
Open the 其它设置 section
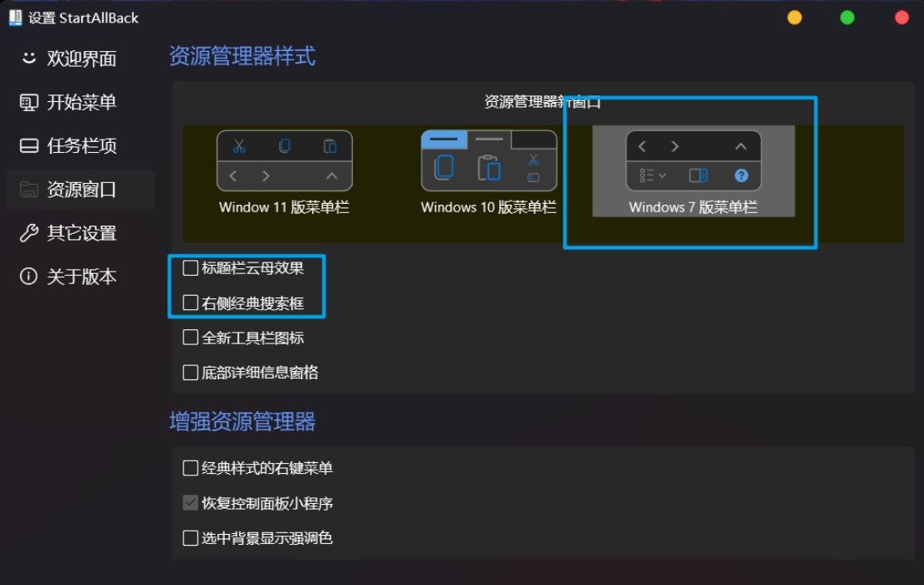coord(82,233)
